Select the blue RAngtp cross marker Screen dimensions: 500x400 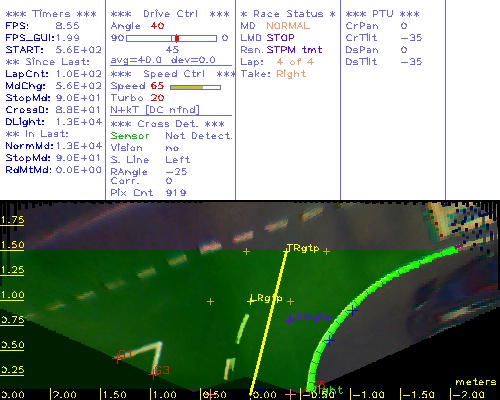289,320
